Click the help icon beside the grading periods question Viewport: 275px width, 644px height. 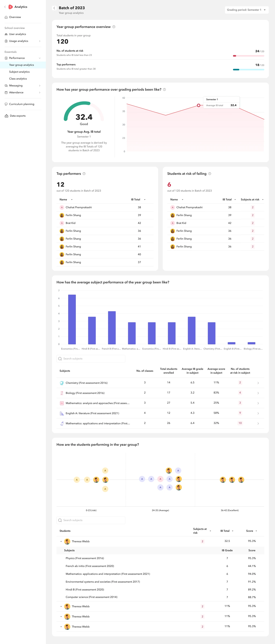(x=164, y=89)
